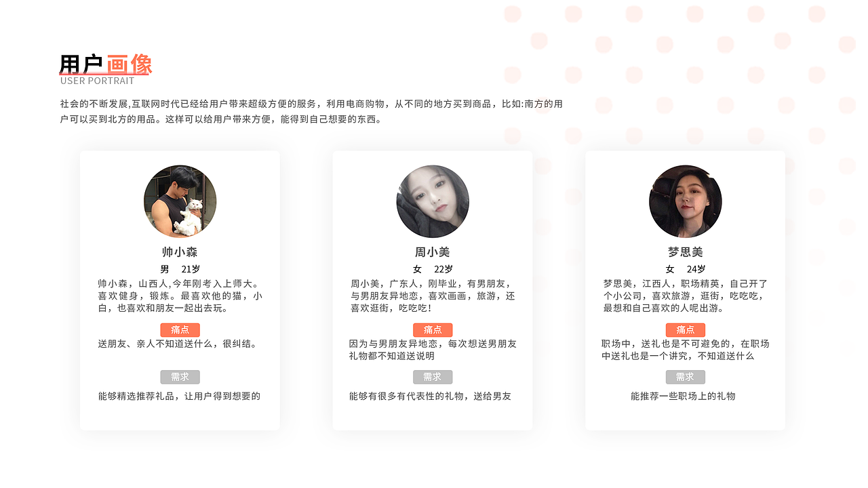Click the 痛点 tag on 梦思美's card

(x=686, y=330)
